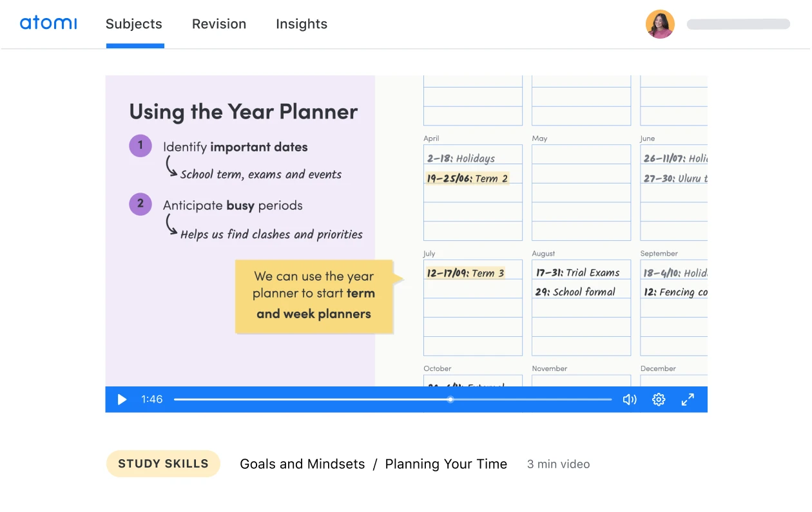Click the expand arrows icon on the player
Viewport: 812px width, 512px height.
(x=688, y=399)
